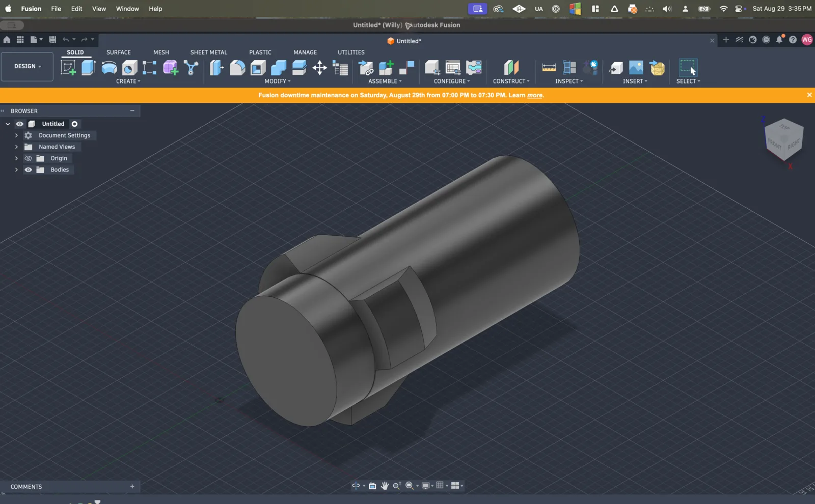The width and height of the screenshot is (815, 504).
Task: Select the Rectangular Pattern tool
Action: pyautogui.click(x=149, y=68)
